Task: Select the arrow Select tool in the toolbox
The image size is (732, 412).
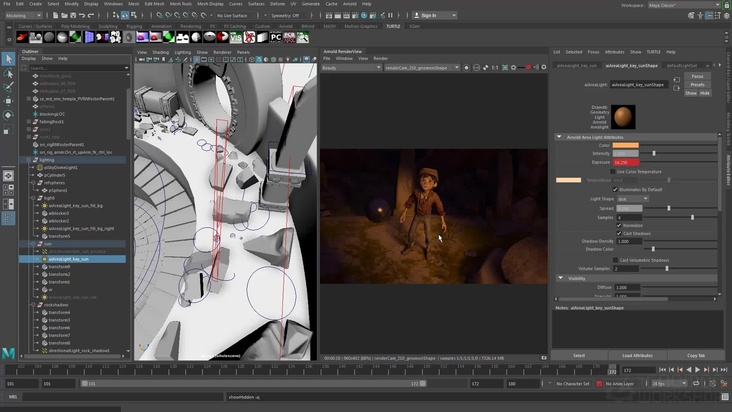Action: click(8, 59)
